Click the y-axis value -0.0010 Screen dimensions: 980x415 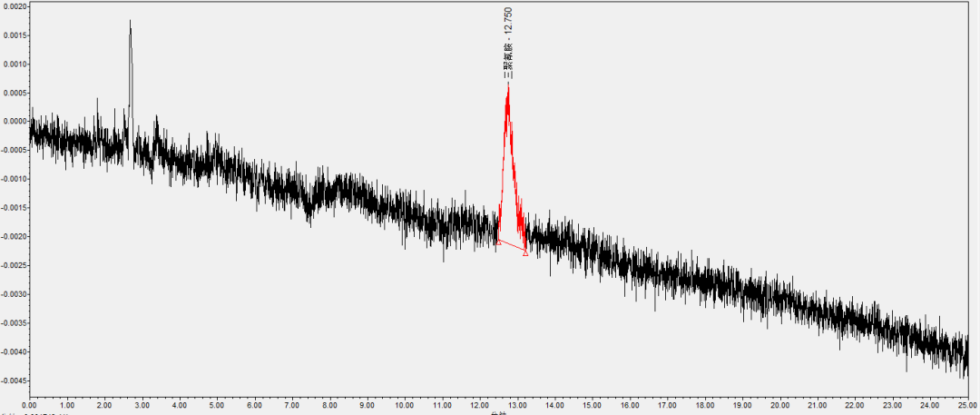coord(13,179)
